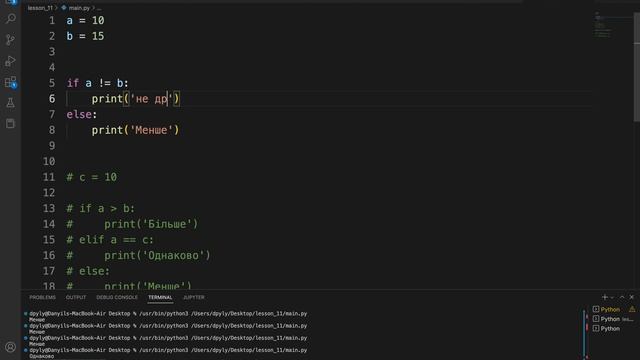Click line number 11 in gutter

49,177
